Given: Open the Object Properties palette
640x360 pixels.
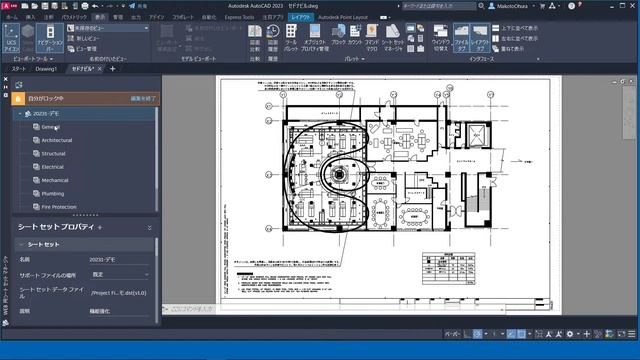Looking at the screenshot, I should (x=315, y=38).
